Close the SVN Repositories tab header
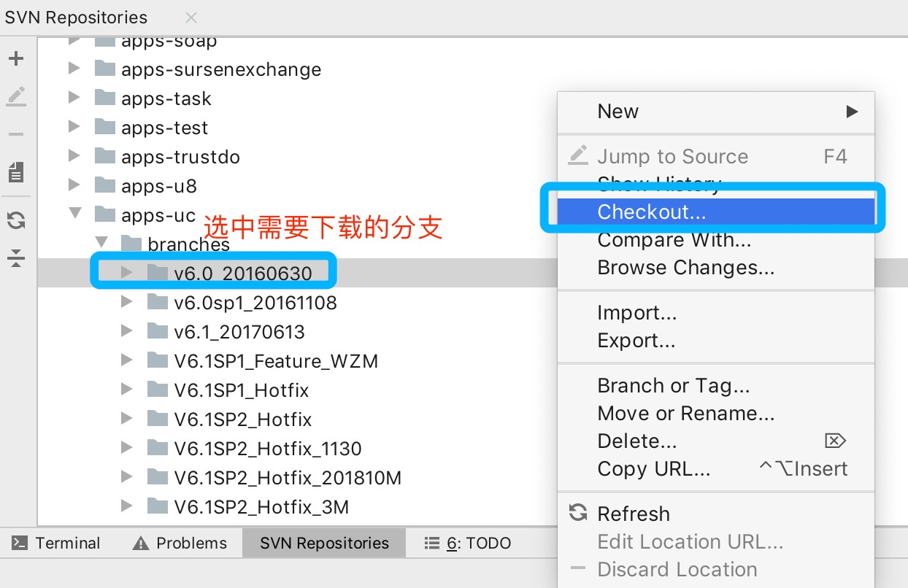 point(191,18)
